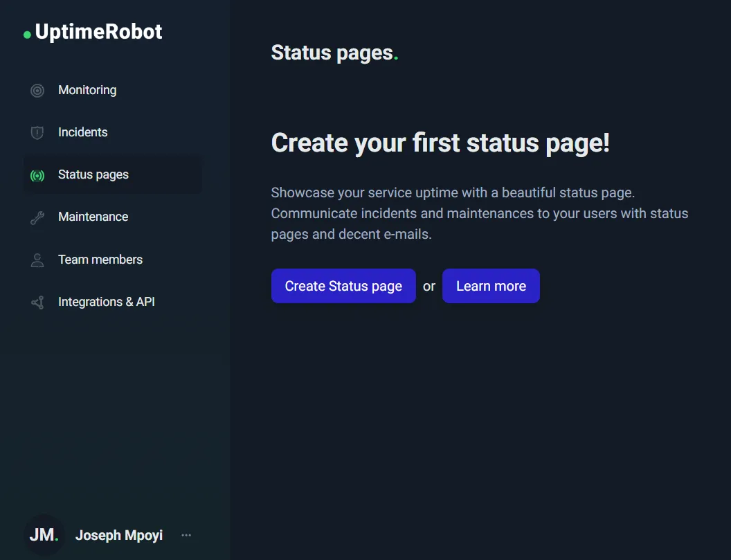Click the UptimeRobot logo
The height and width of the screenshot is (560, 731).
pyautogui.click(x=93, y=32)
